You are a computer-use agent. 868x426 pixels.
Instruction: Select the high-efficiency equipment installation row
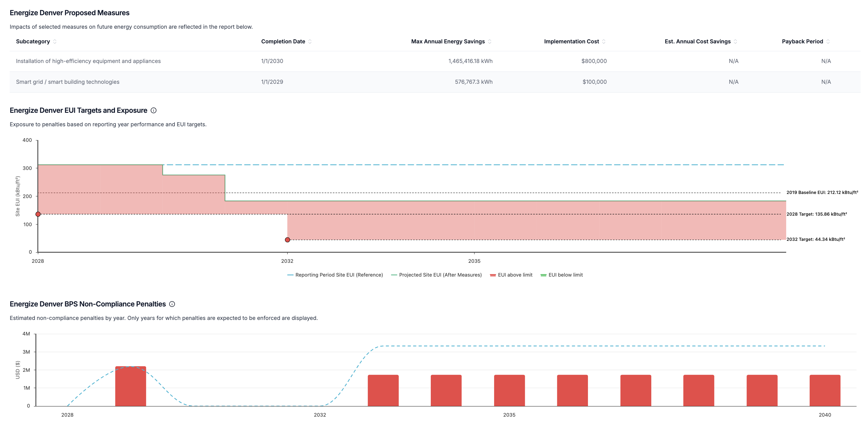pyautogui.click(x=88, y=61)
